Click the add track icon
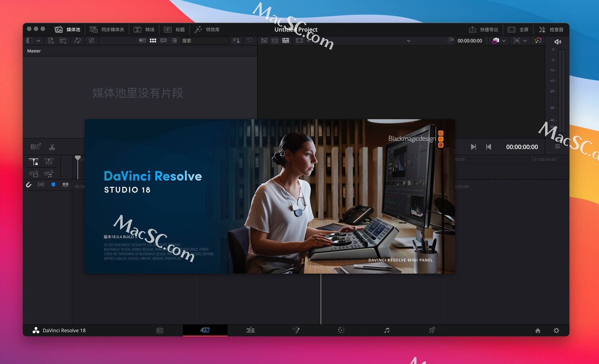 point(65,184)
